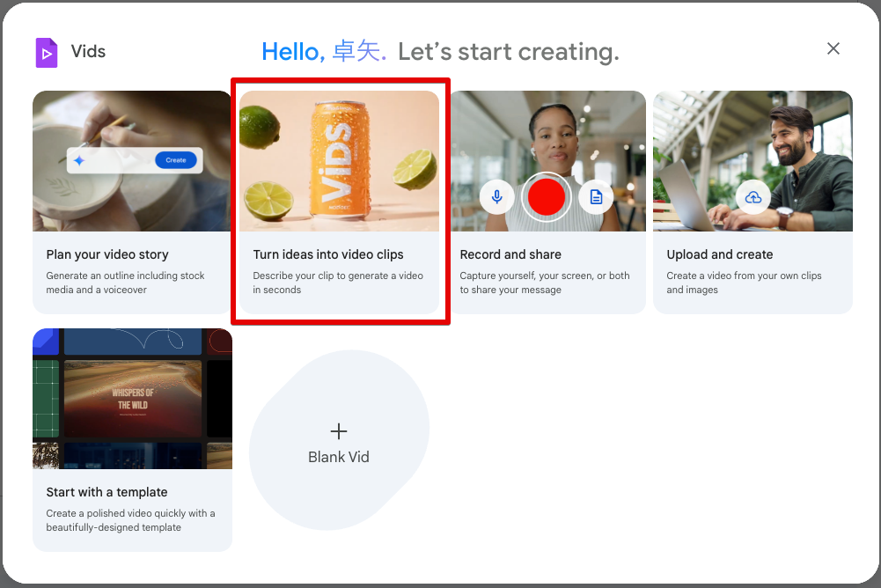881x588 pixels.
Task: Select Start with a template title
Action: click(106, 492)
